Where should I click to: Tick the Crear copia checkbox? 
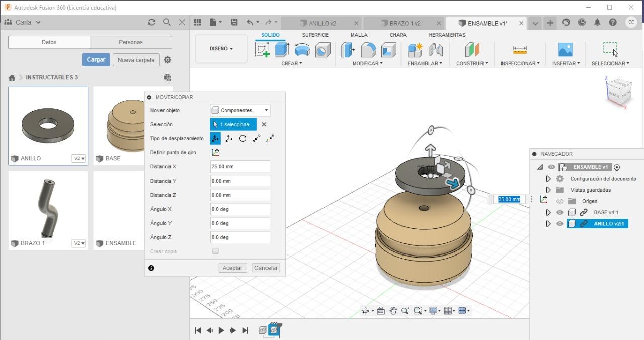[215, 251]
